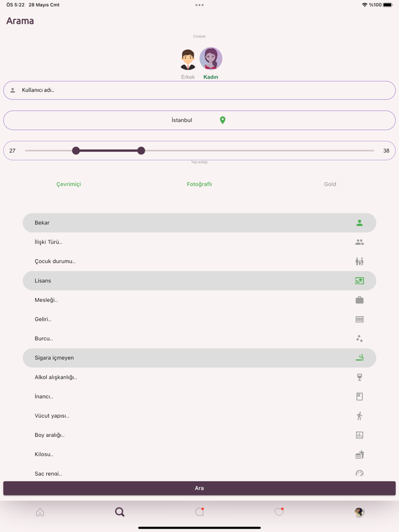Select the Erkek gender option

[x=188, y=59]
